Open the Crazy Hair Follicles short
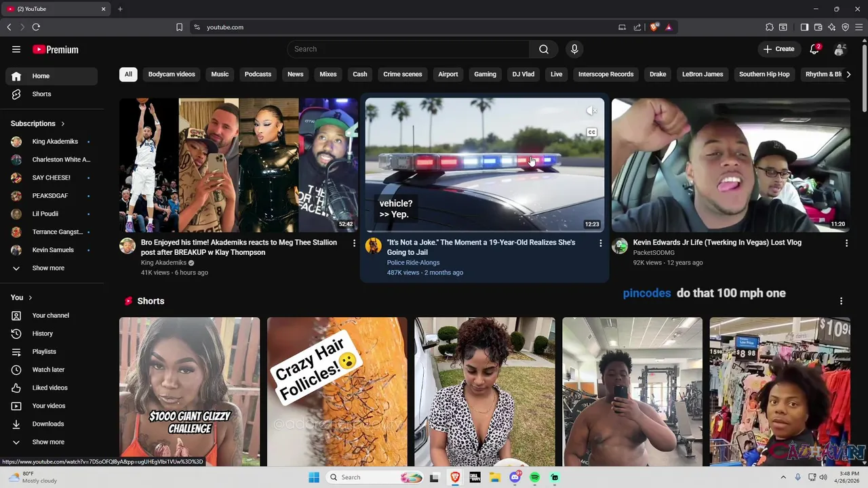The width and height of the screenshot is (868, 488). pyautogui.click(x=337, y=392)
